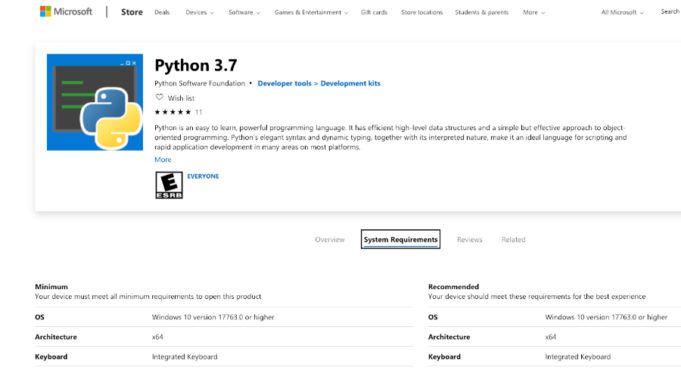Follow the Developer tools category link

pyautogui.click(x=284, y=83)
